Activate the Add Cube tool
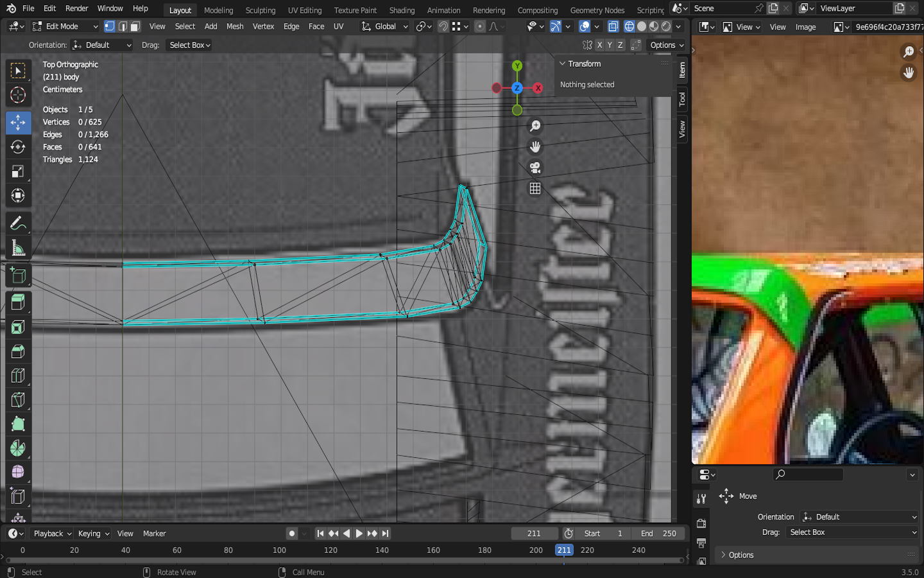 click(18, 275)
